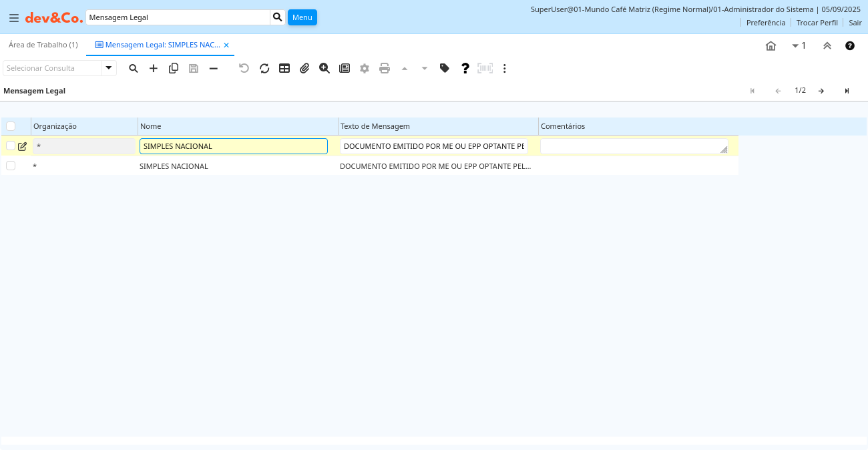Toggle grid view with table icon

pos(284,68)
